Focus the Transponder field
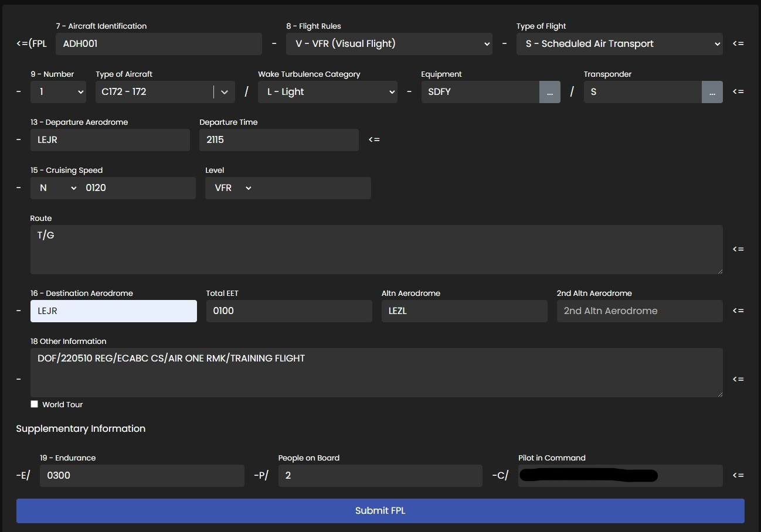Viewport: 761px width, 532px height. [x=643, y=92]
